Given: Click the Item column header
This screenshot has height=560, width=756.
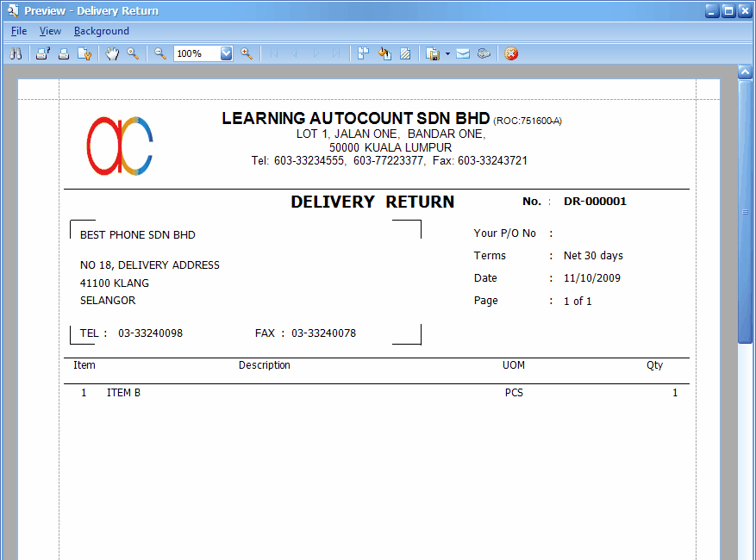Looking at the screenshot, I should point(84,365).
